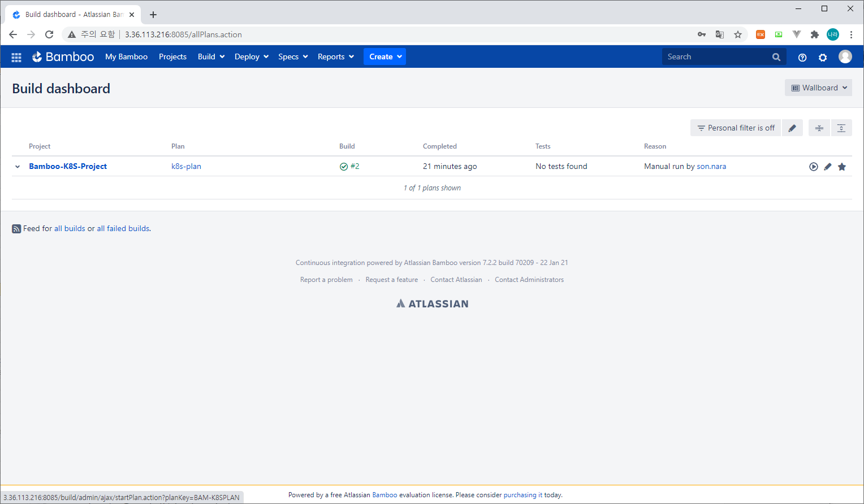Open the all builds feed link

(70, 229)
